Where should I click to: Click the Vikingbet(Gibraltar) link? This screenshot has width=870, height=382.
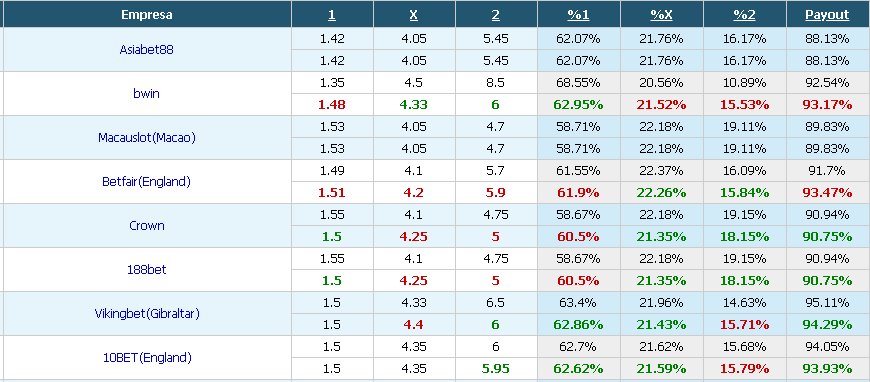click(146, 314)
